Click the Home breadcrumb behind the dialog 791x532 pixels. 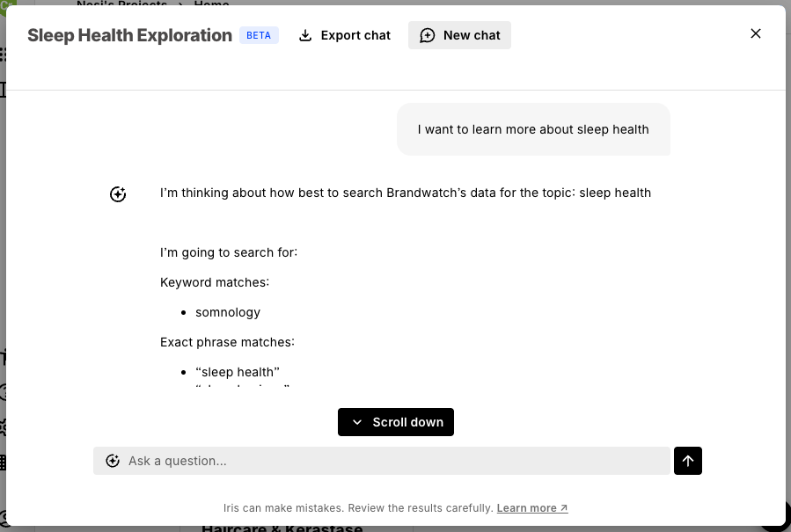(211, 4)
